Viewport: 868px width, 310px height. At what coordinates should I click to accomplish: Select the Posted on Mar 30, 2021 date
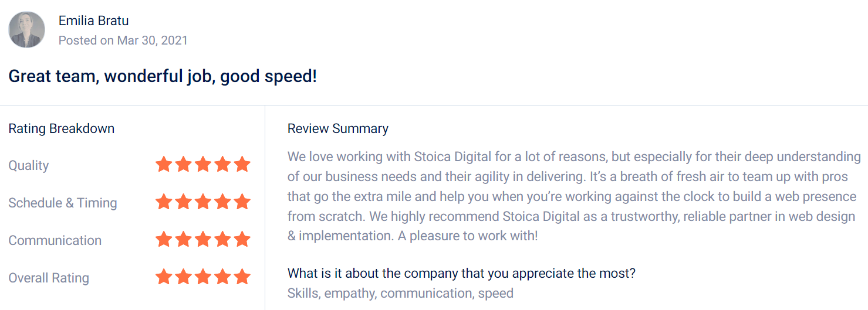coord(123,40)
